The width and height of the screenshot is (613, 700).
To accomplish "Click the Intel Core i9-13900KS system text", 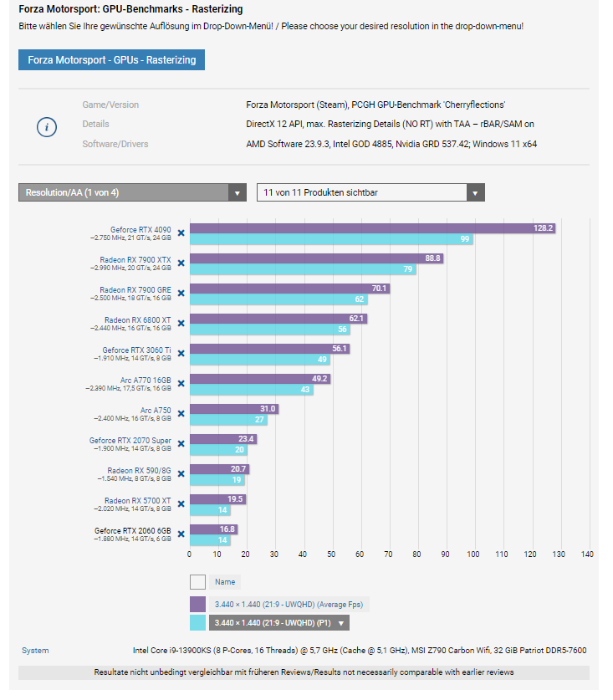I will 360,651.
